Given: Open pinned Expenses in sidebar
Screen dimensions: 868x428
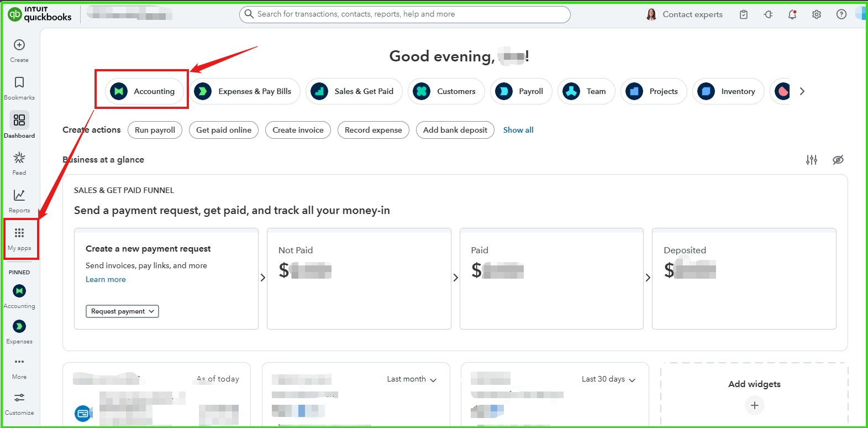Looking at the screenshot, I should click(19, 332).
